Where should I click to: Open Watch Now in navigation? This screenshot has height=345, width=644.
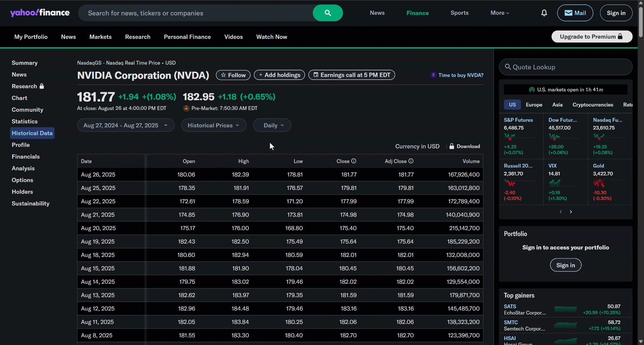coord(272,37)
